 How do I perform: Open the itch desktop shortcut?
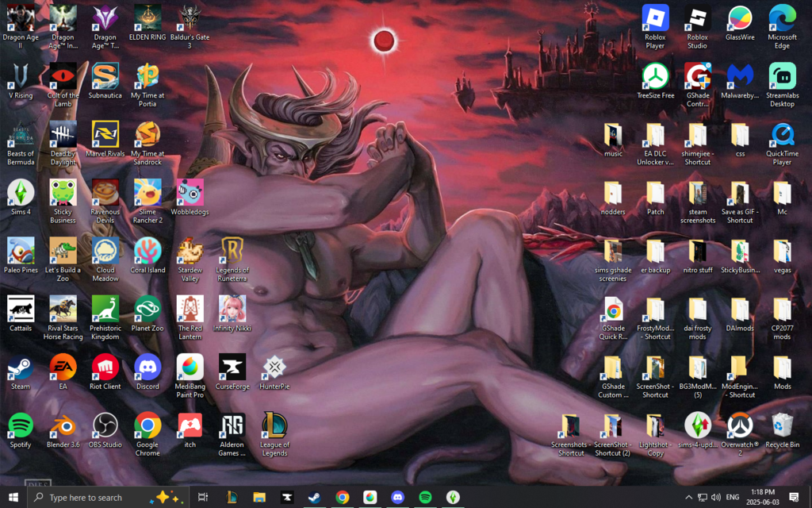(190, 429)
